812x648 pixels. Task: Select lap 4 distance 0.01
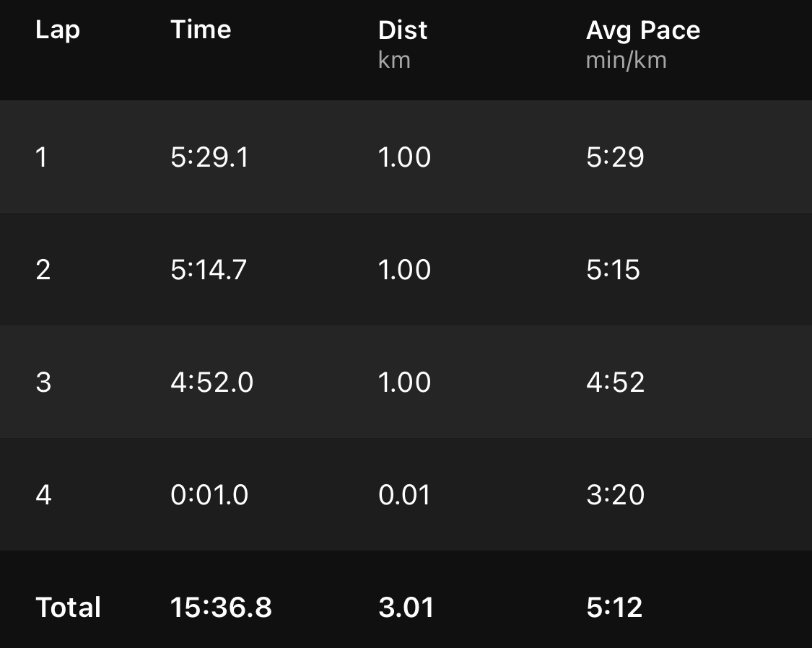pyautogui.click(x=404, y=495)
